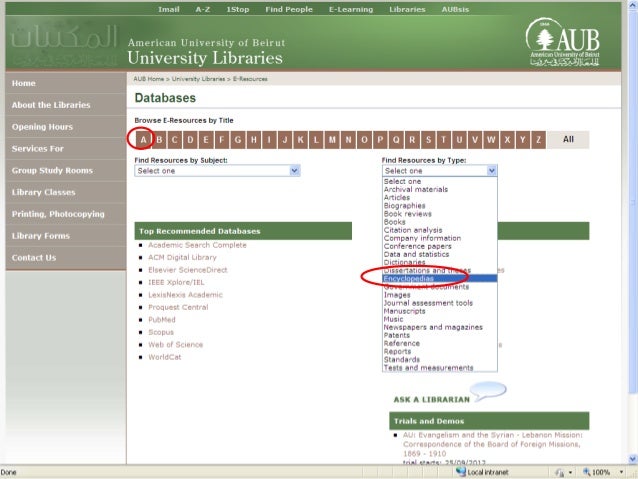
Task: Open Web of Science link
Action: point(175,344)
